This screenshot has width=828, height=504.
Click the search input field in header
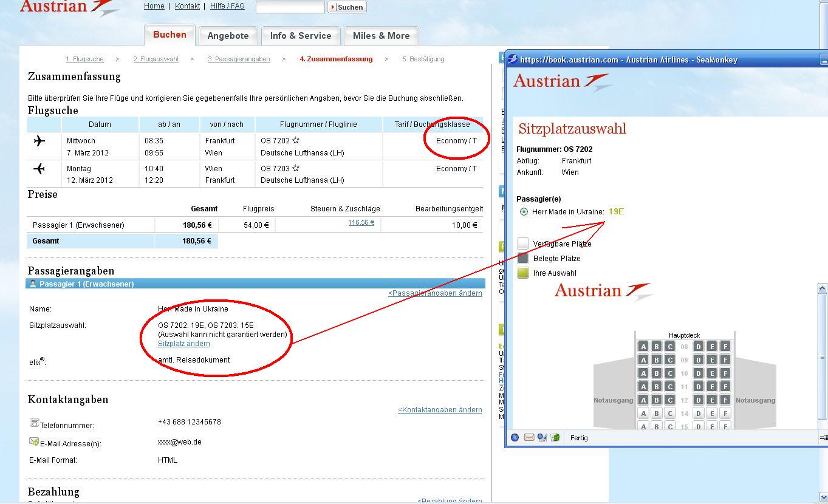(x=290, y=7)
